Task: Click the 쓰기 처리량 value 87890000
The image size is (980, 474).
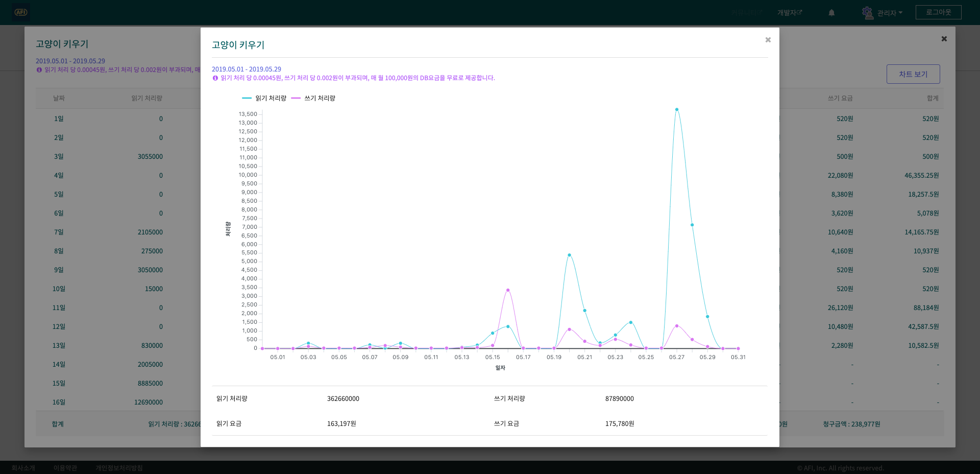Action: click(620, 399)
